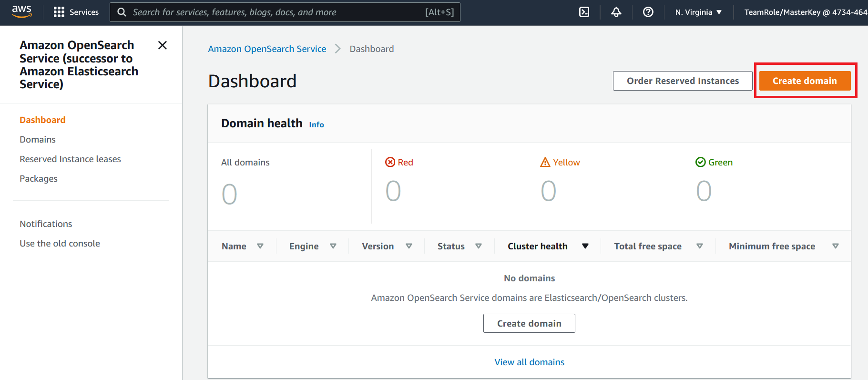Open the CloudShell terminal icon
Viewport: 868px width, 380px height.
pos(584,12)
